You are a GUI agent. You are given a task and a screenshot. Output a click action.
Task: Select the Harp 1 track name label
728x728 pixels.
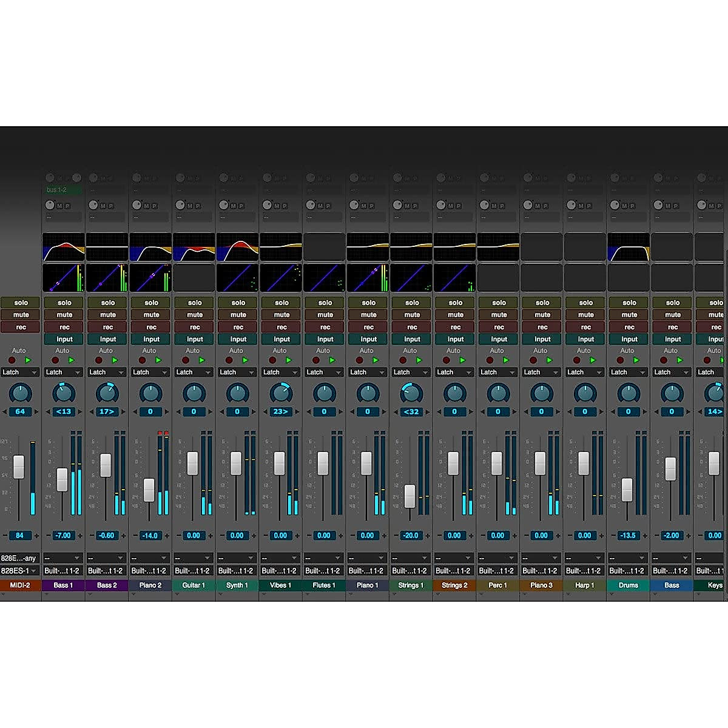pyautogui.click(x=584, y=584)
